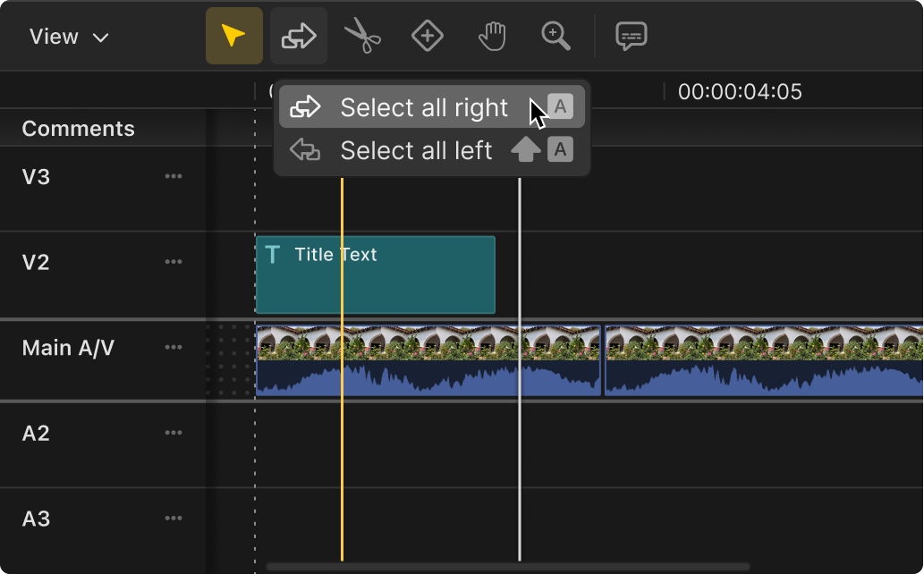924x574 pixels.
Task: Click the 00:00:04:05 timecode on ruler
Action: (x=740, y=92)
